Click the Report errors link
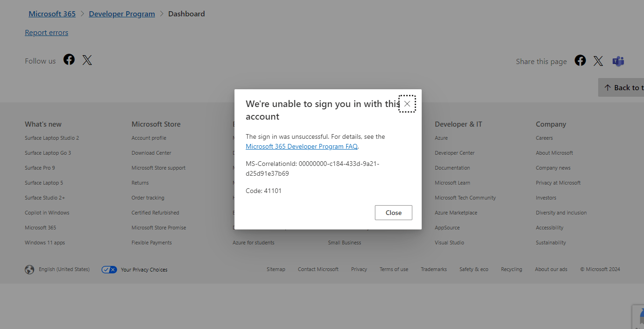The height and width of the screenshot is (329, 644). (x=46, y=33)
